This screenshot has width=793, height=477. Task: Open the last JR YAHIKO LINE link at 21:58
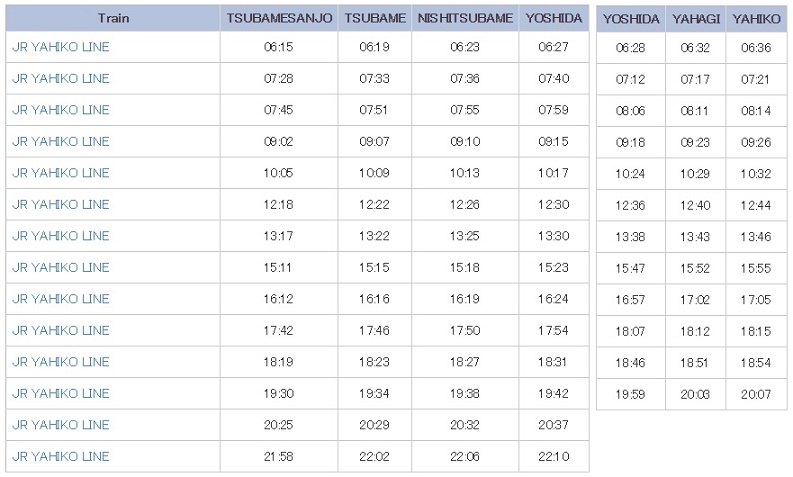coord(60,457)
